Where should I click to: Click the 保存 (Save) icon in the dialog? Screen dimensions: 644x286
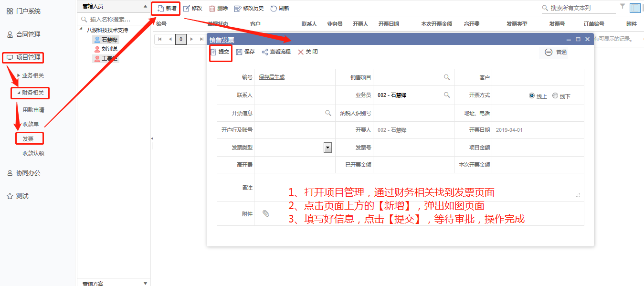click(x=239, y=52)
